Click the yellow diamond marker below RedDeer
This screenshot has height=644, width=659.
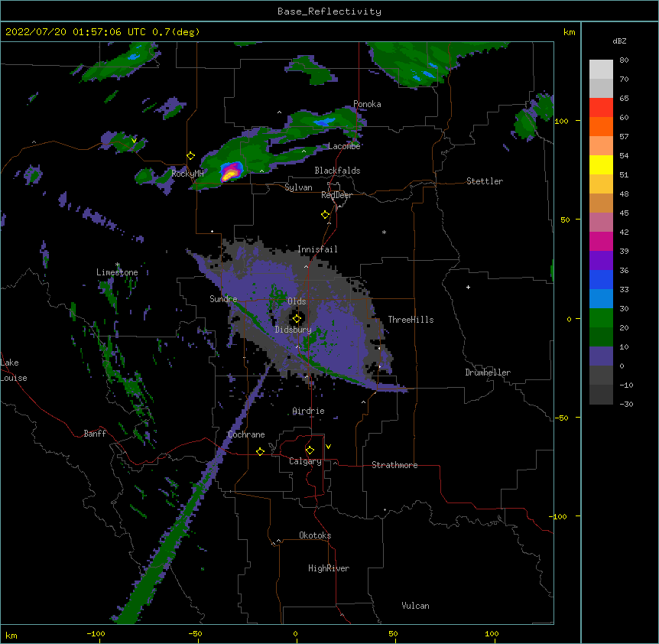(x=326, y=215)
